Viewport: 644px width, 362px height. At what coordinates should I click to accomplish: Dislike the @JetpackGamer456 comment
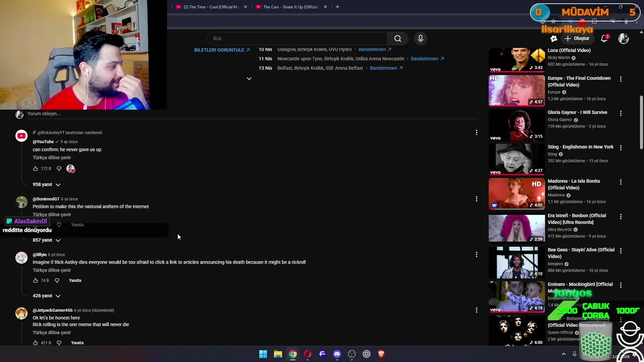59,343
